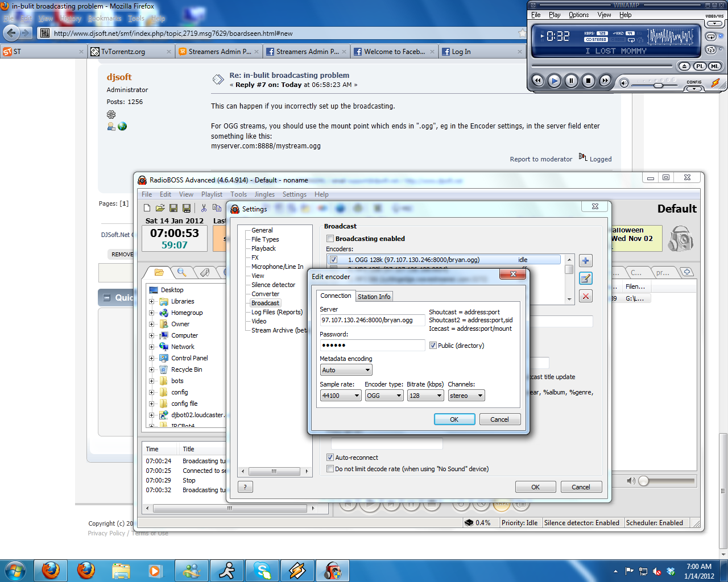Switch to tag tab in RadioBOSS panel
The image size is (728, 582).
coord(205,272)
